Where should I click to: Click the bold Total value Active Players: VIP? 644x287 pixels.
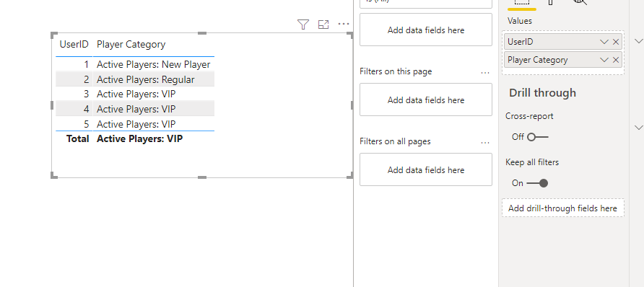tap(139, 138)
